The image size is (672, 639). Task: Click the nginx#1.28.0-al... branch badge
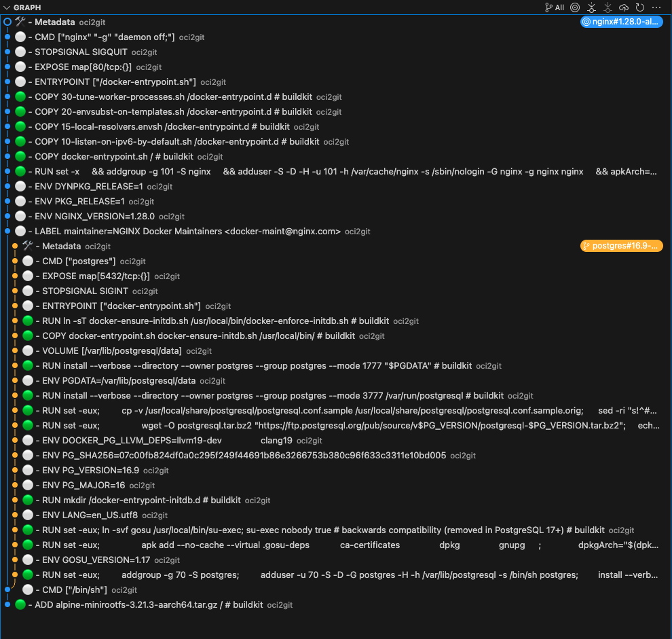(621, 22)
